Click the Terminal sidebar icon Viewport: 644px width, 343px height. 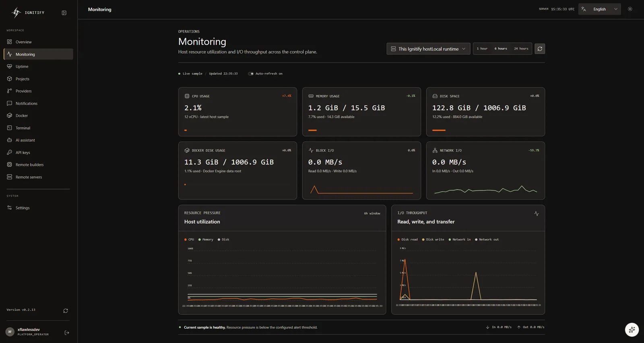click(10, 128)
